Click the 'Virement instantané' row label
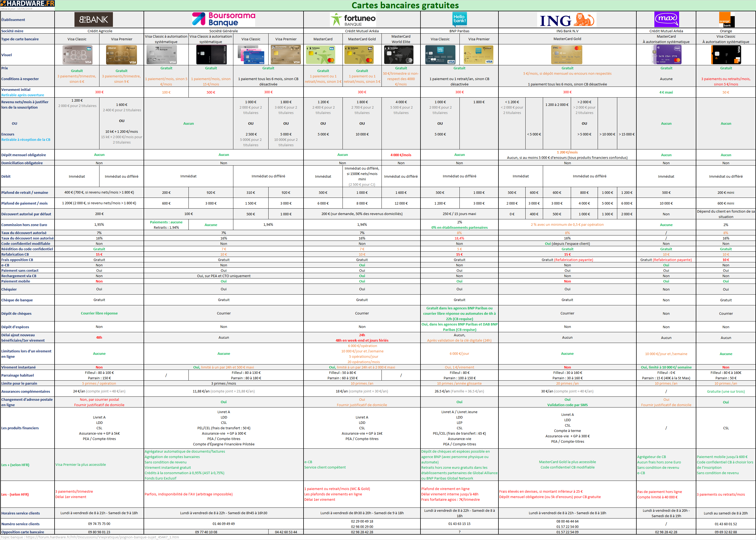 pyautogui.click(x=19, y=367)
